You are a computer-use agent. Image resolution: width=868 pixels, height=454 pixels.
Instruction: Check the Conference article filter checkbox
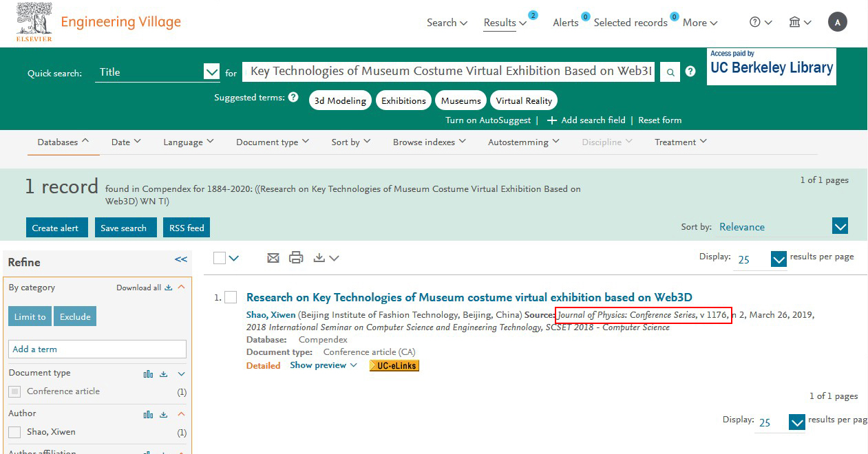tap(14, 391)
